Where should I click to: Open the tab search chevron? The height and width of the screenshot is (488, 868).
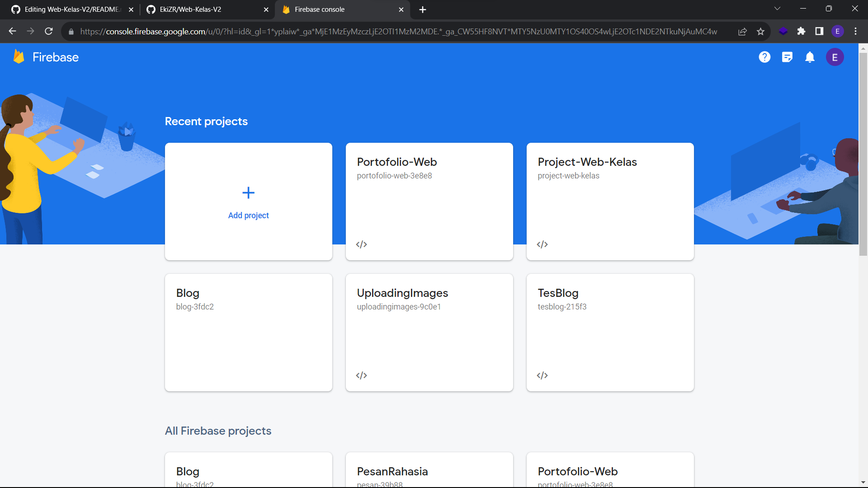(x=777, y=8)
